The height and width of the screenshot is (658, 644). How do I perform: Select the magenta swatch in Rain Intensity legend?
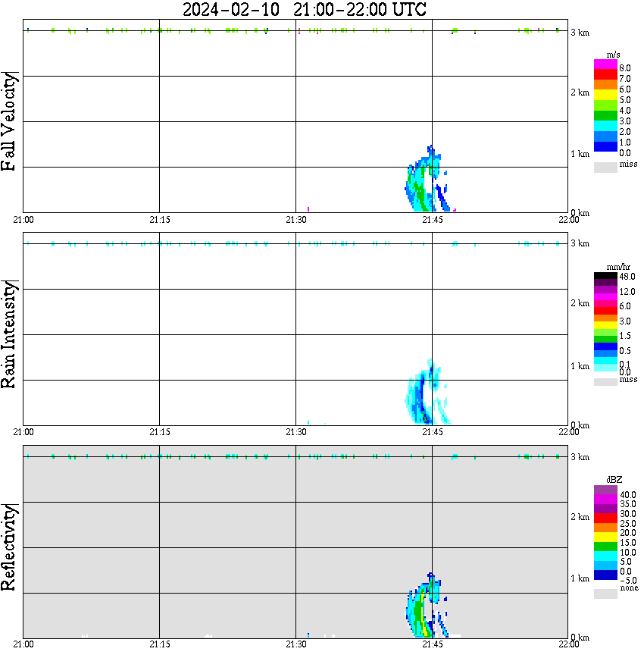[x=605, y=296]
